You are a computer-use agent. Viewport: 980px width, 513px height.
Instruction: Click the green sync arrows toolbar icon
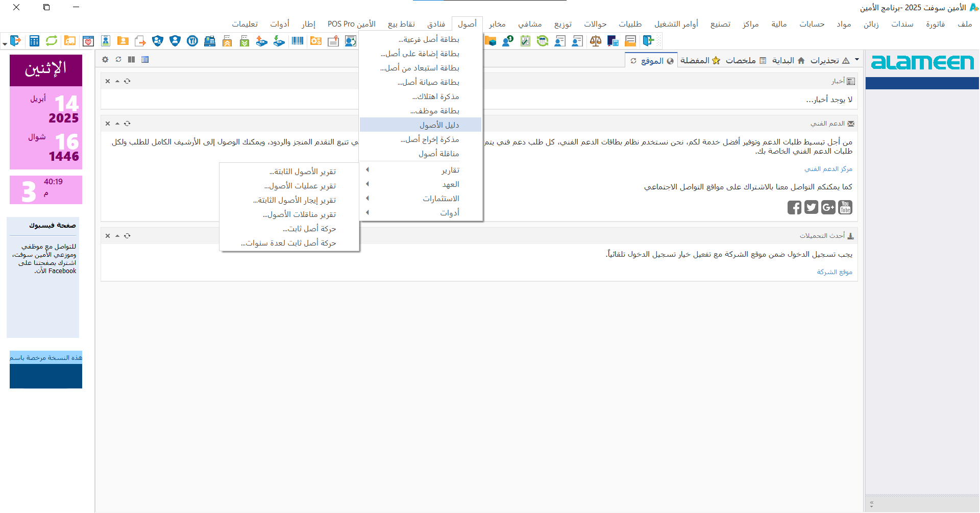click(52, 41)
